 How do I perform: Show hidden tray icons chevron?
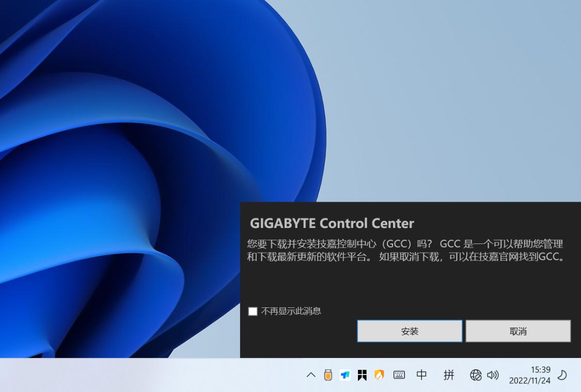tap(311, 375)
